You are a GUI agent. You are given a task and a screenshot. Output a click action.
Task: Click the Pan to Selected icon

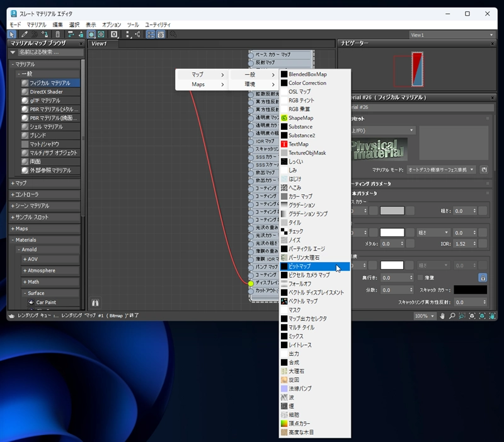click(492, 316)
